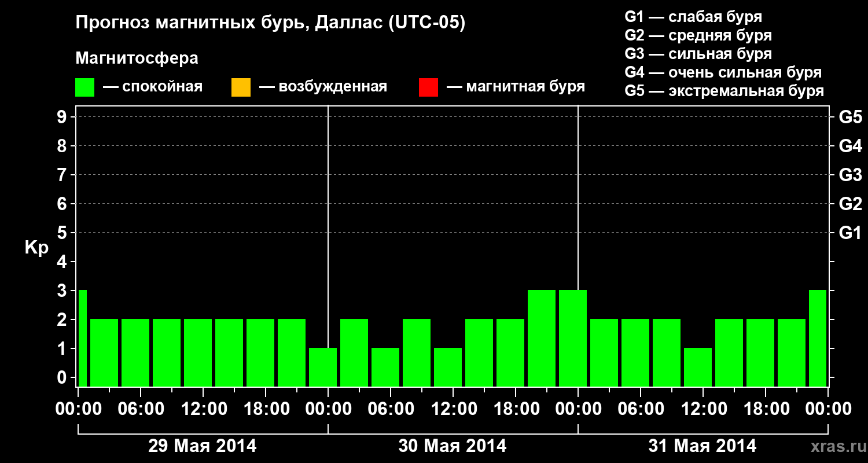Click the final Kp 3 bar ending 31 Мая
The width and height of the screenshot is (868, 463).
click(818, 338)
